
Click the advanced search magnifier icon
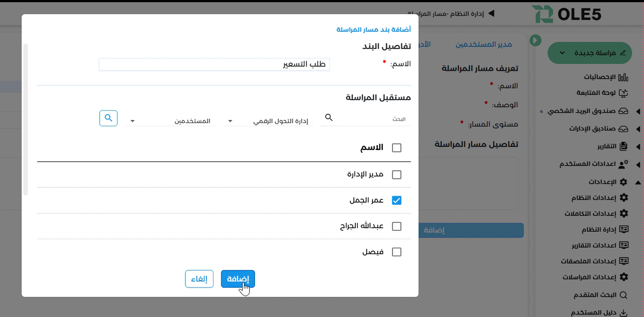click(623, 295)
